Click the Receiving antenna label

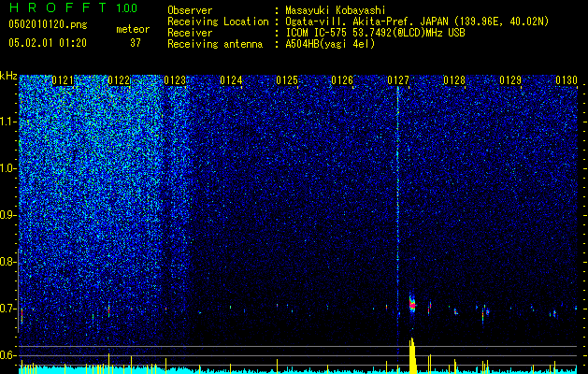tap(215, 44)
